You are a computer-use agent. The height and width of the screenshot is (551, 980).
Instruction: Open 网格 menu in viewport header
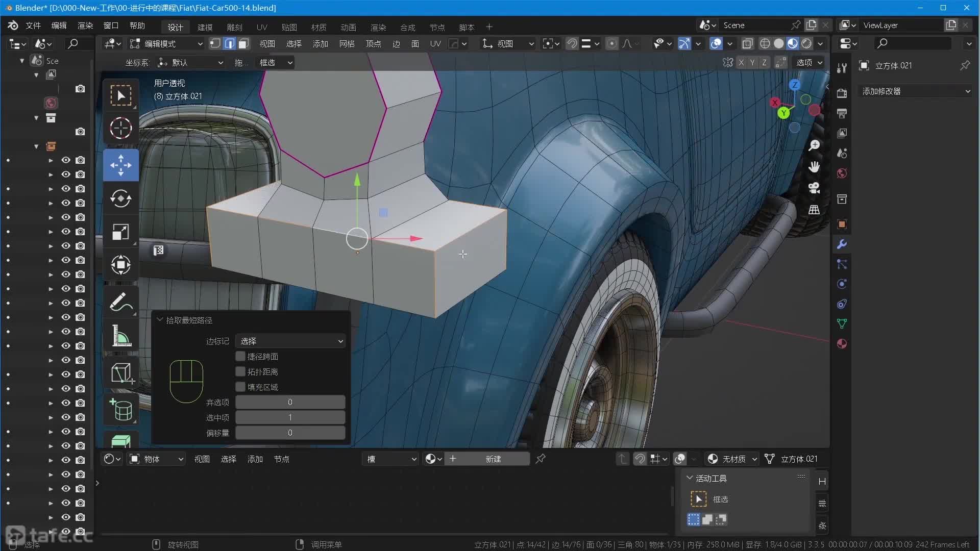pyautogui.click(x=347, y=44)
